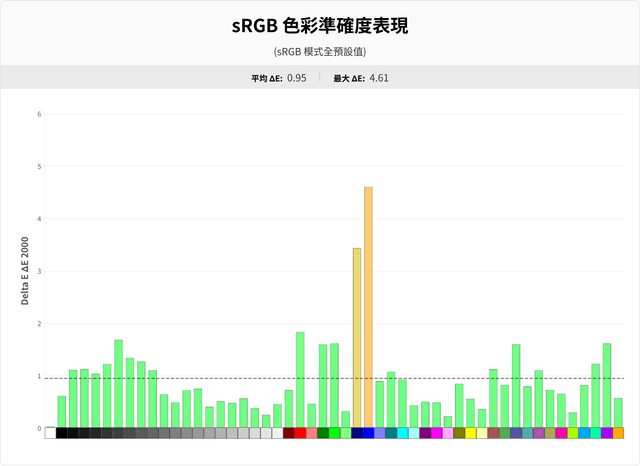
Task: Select the cyan color swatch
Action: [402, 433]
